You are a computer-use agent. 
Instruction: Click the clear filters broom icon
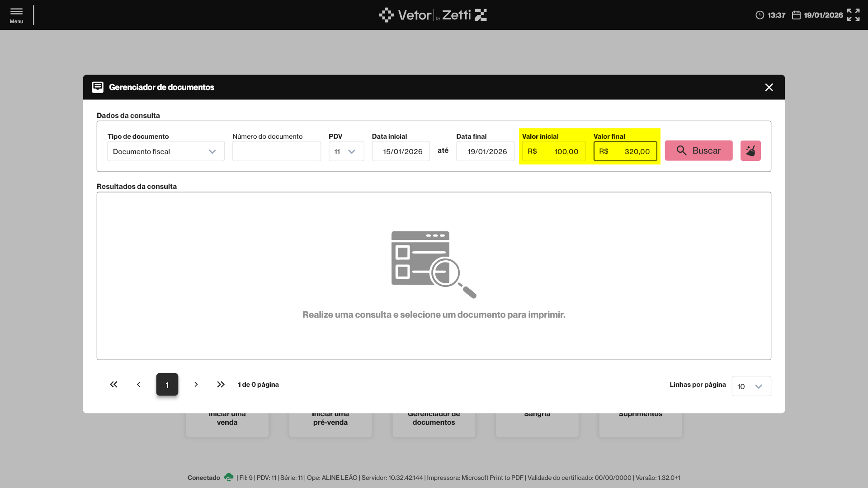750,151
